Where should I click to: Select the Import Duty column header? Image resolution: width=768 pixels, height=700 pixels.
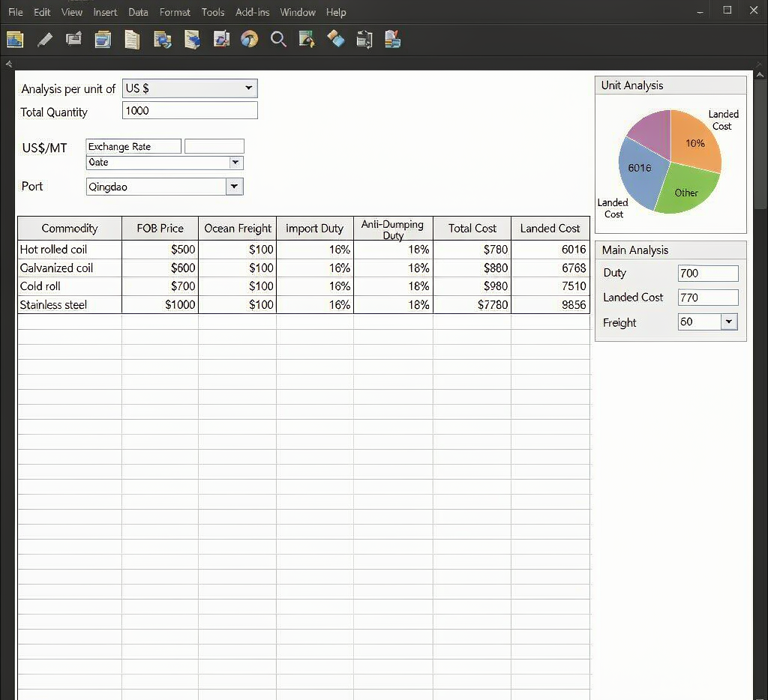pos(315,228)
